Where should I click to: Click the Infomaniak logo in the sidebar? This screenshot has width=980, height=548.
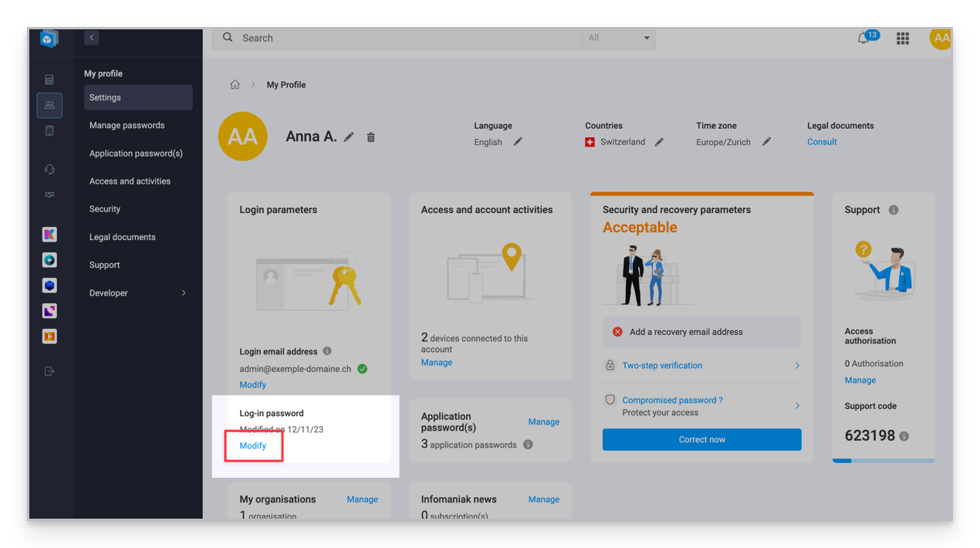point(49,39)
